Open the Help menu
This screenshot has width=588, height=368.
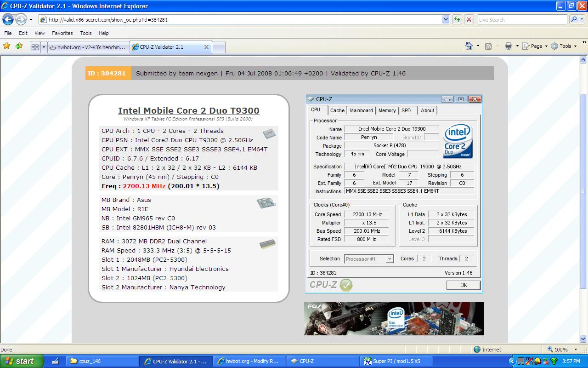104,33
